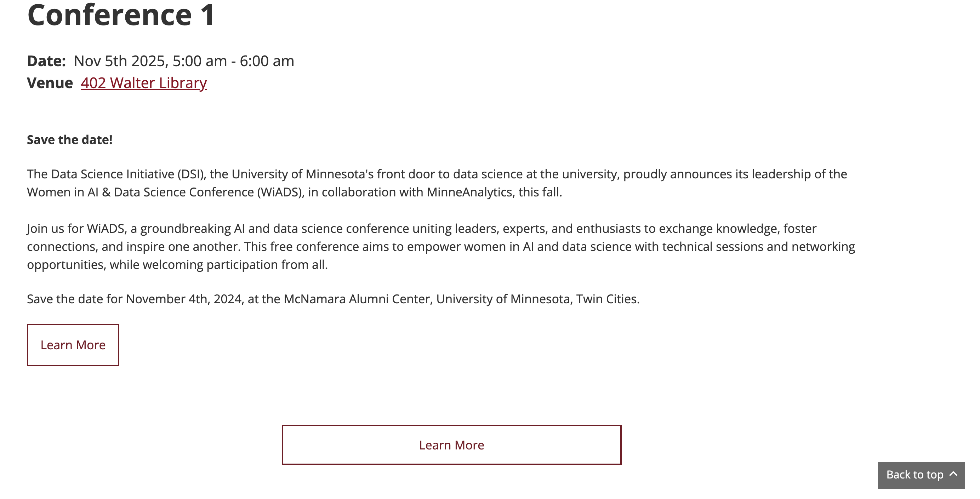Click the 6:00 am end time
Image resolution: width=980 pixels, height=499 pixels.
point(267,61)
